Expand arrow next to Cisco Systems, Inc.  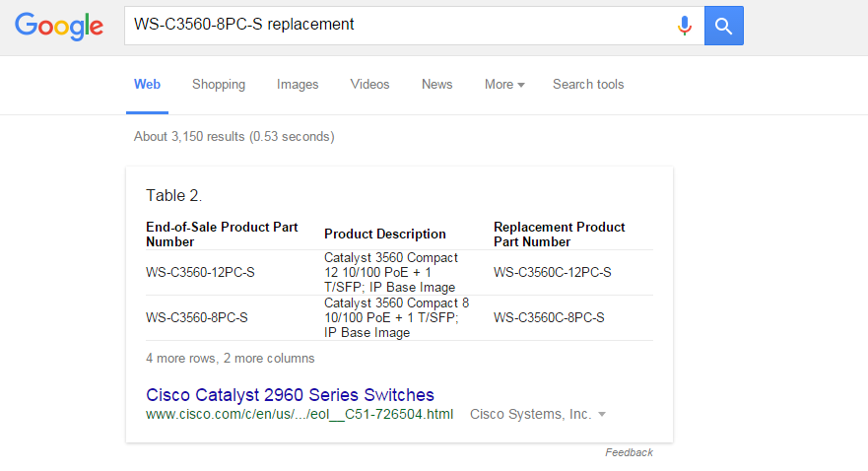click(x=602, y=414)
